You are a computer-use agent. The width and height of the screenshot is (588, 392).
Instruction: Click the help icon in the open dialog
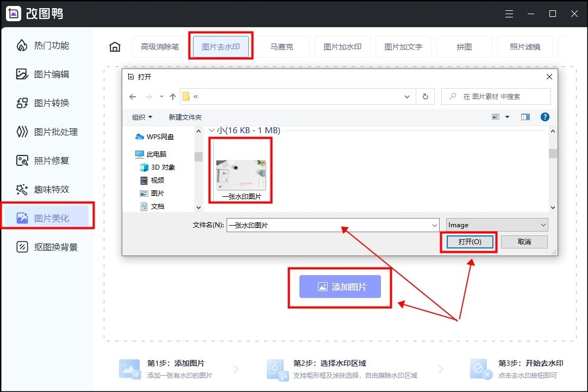545,116
